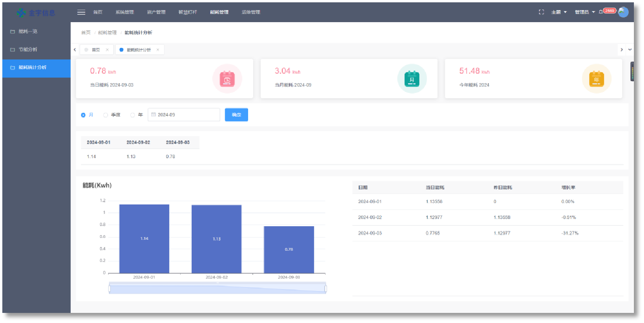This screenshot has width=644, height=323.
Task: Click the orange yearly energy icon
Action: (597, 79)
